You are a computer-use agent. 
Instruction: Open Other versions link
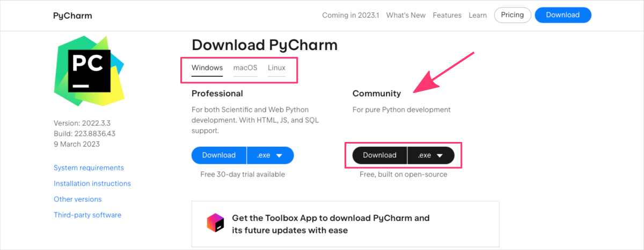coord(78,199)
